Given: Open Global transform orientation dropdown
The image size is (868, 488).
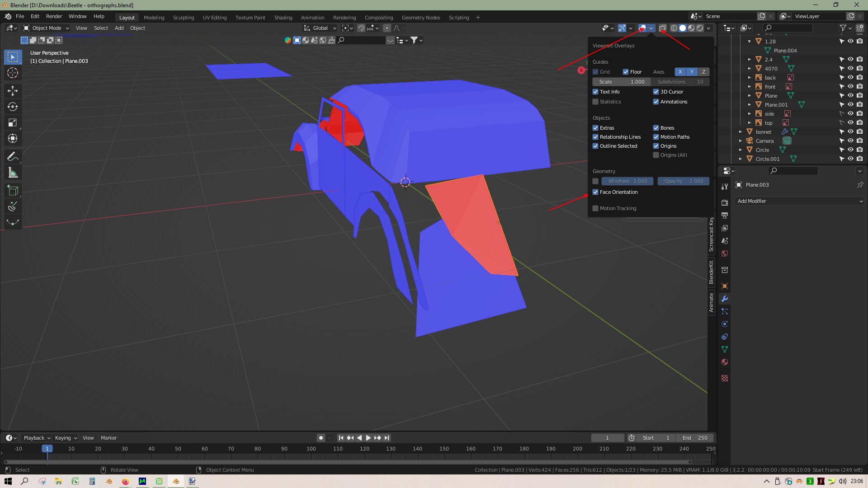Looking at the screenshot, I should pyautogui.click(x=320, y=28).
